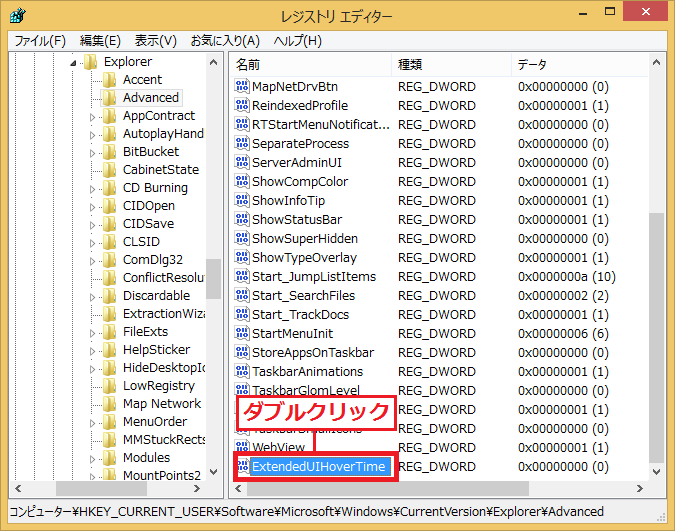Screen dimensions: 675x531
Task: Click the ReindexedProfile DWORD value icon
Action: [242, 106]
